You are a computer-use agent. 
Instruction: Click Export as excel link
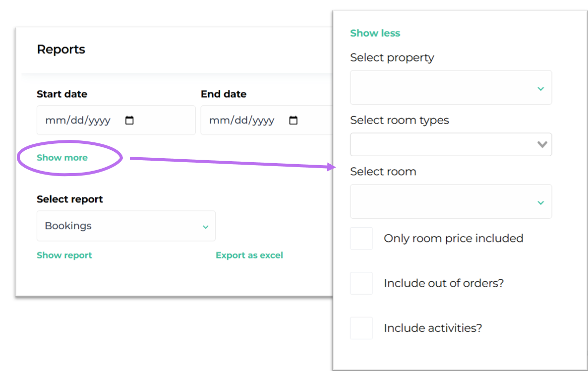pyautogui.click(x=249, y=255)
